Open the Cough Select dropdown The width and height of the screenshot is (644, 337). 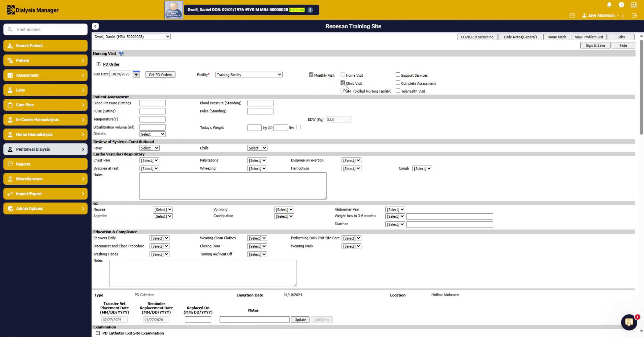tap(422, 168)
